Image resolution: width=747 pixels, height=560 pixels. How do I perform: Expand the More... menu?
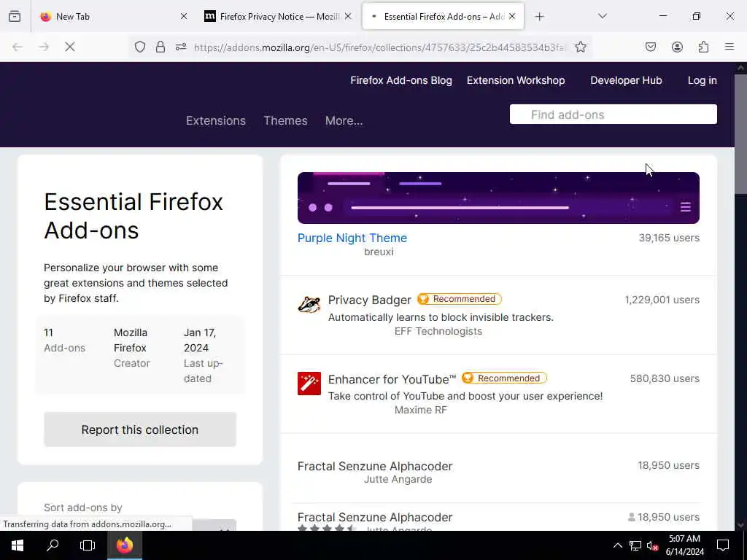coord(344,120)
